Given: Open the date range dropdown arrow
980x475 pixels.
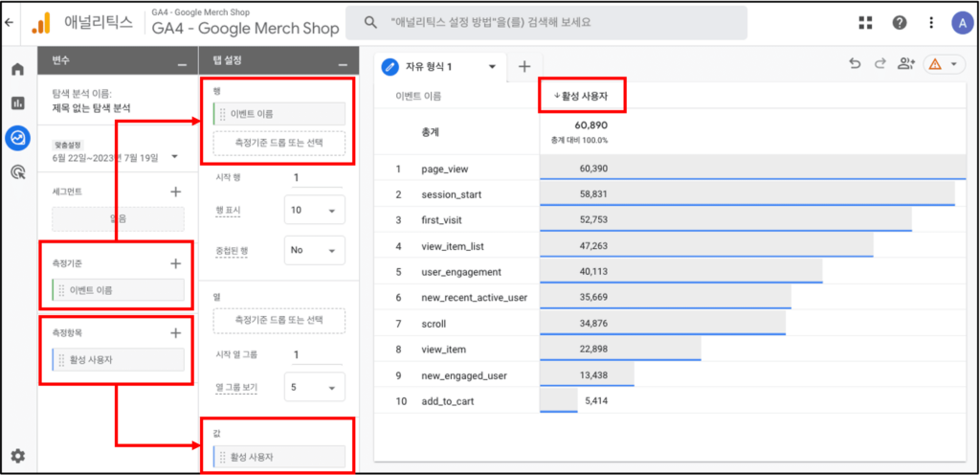Looking at the screenshot, I should (174, 157).
